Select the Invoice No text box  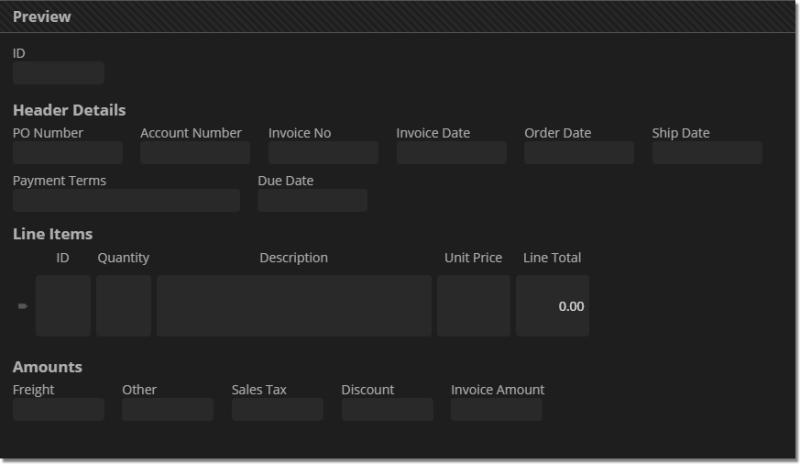pos(323,153)
